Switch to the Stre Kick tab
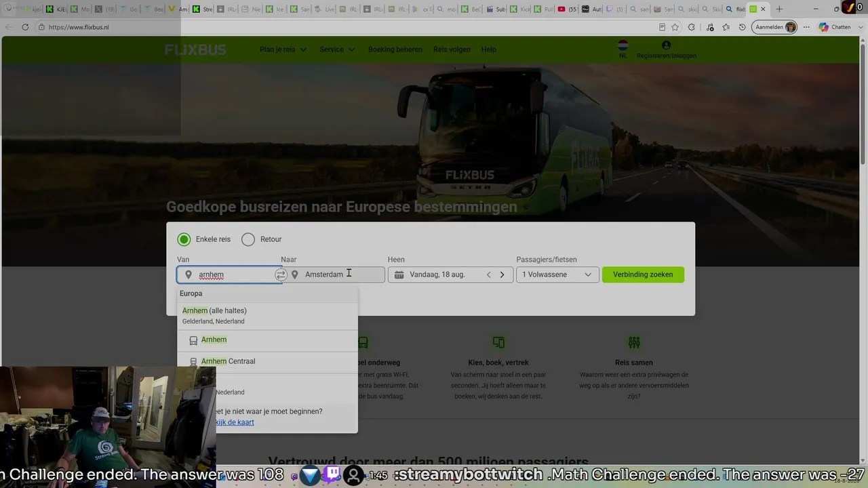The width and height of the screenshot is (868, 488). tap(202, 9)
